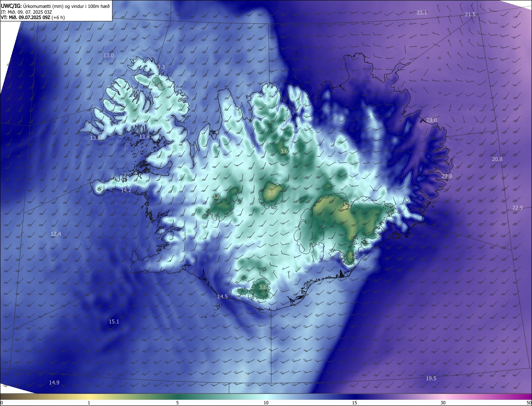Click the 14.9 value label

pos(54,382)
